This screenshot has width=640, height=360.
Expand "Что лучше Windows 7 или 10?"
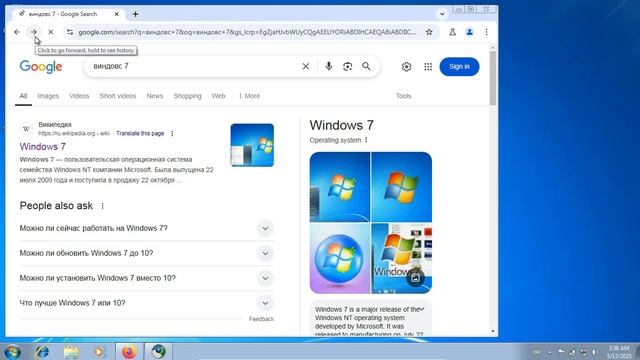[147, 303]
